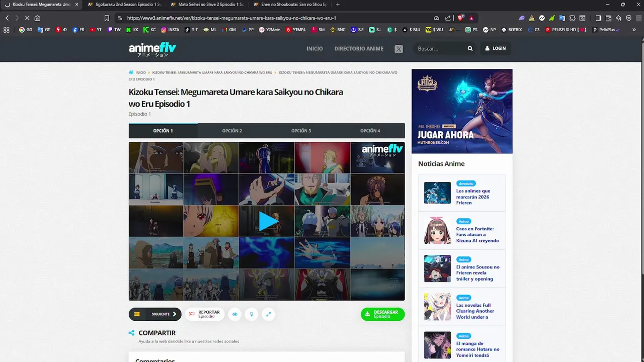Open a new browser tab with plus

pyautogui.click(x=338, y=5)
